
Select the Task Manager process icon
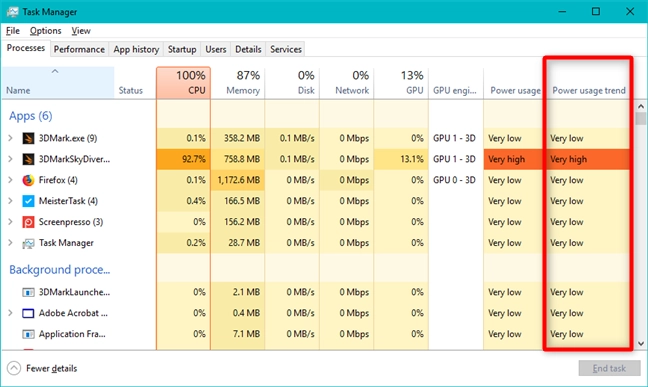click(28, 243)
